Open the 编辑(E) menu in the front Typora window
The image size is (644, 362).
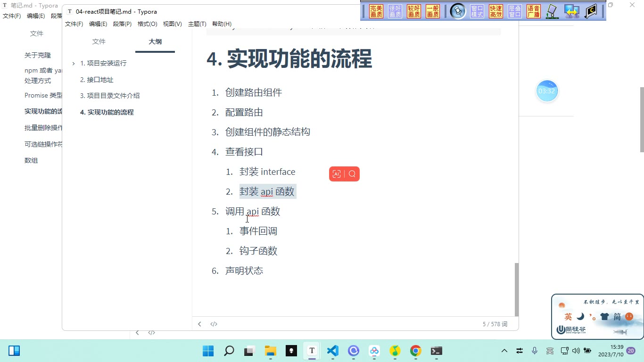click(98, 24)
